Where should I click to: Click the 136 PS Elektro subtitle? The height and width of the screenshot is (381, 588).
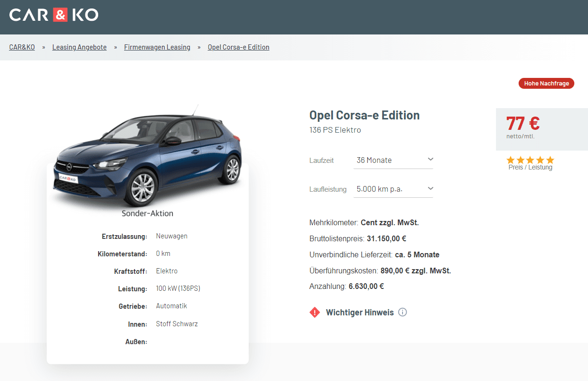335,130
